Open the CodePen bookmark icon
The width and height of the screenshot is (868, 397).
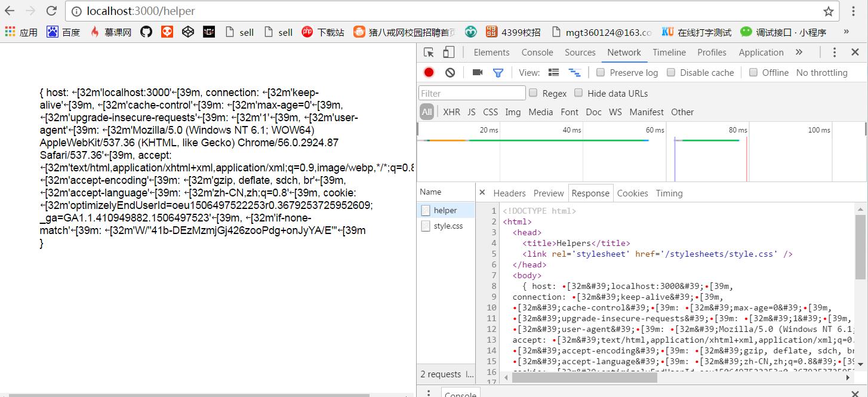pyautogui.click(x=188, y=32)
